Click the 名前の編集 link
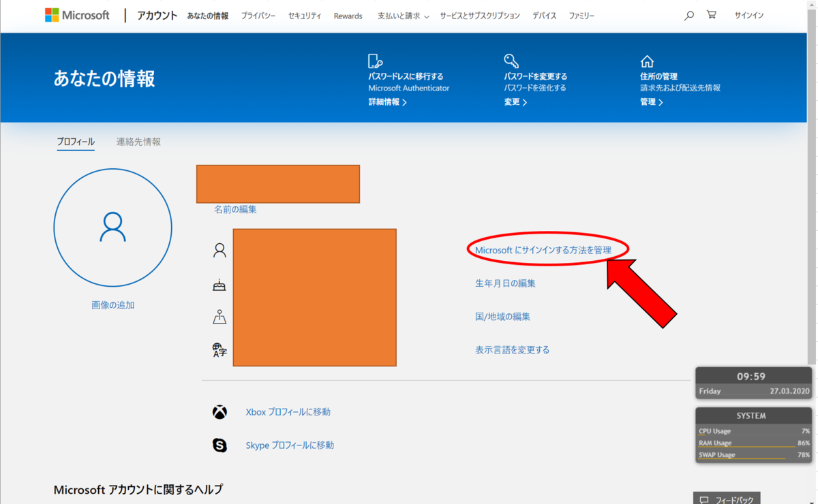 tap(235, 210)
